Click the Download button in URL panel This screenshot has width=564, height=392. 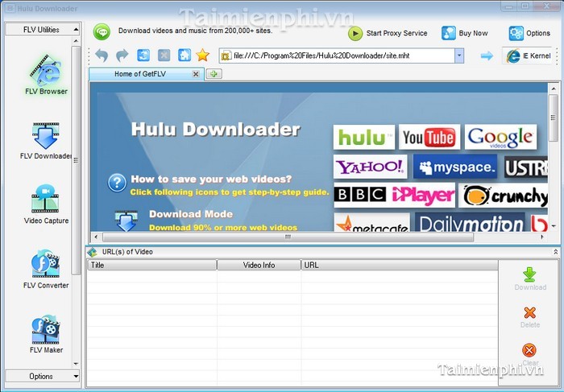point(530,279)
